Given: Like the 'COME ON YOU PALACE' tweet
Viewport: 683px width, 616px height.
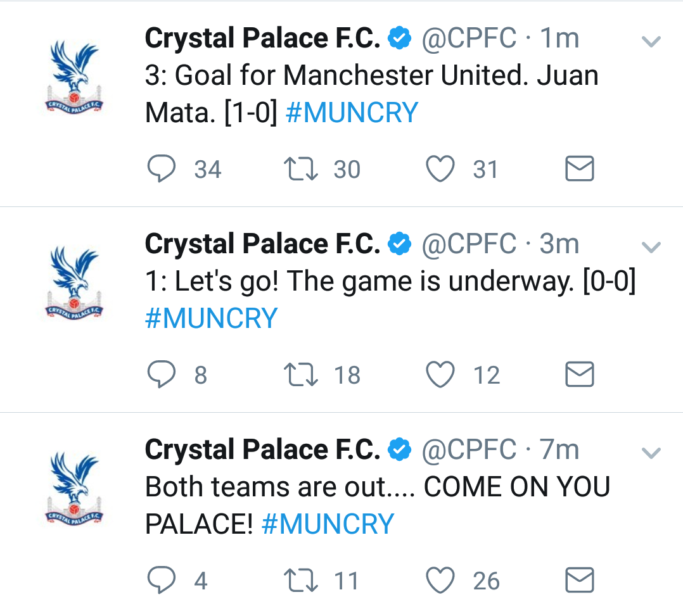Looking at the screenshot, I should [x=440, y=581].
